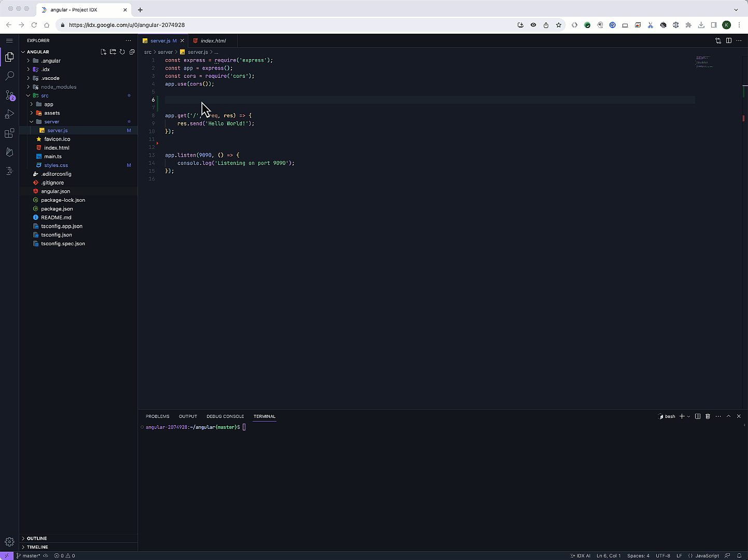Add a new terminal with plus icon
Viewport: 748px width, 560px height.
[x=682, y=416]
